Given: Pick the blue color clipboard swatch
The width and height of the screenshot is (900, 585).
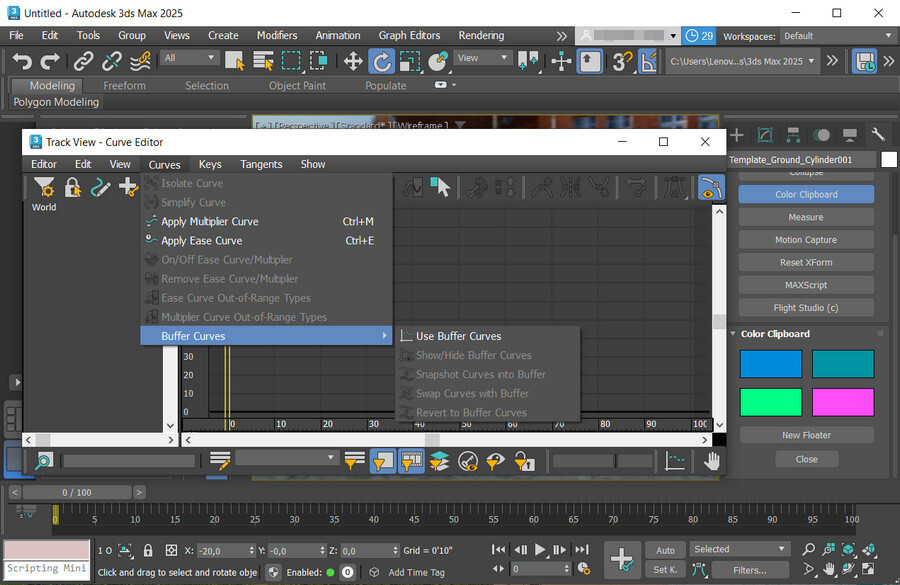Looking at the screenshot, I should 770,364.
